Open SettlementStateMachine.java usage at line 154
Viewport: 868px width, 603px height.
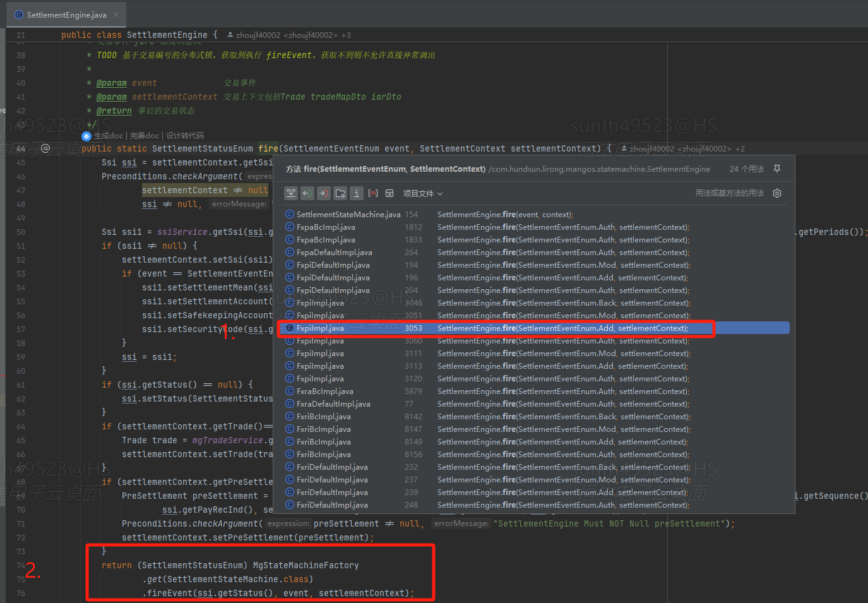348,215
